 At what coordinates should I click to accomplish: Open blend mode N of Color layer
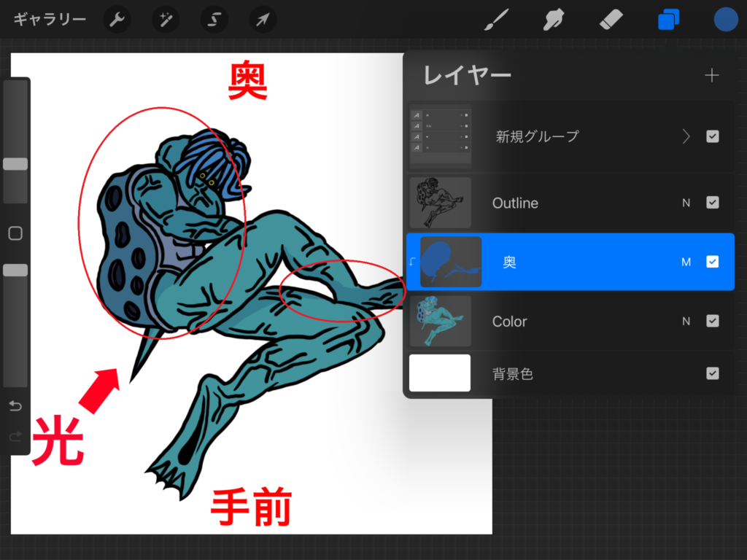click(686, 322)
